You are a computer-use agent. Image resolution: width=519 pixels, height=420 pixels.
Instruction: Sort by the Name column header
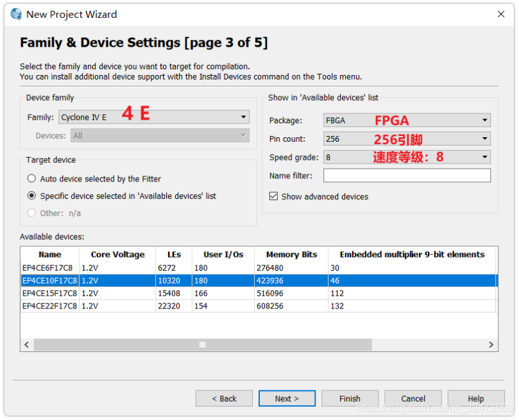click(x=50, y=255)
